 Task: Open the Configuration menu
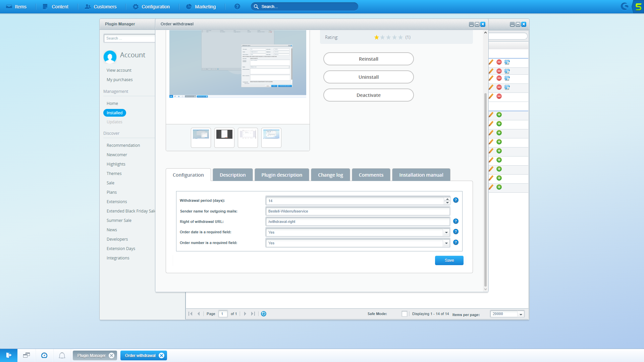coord(151,7)
